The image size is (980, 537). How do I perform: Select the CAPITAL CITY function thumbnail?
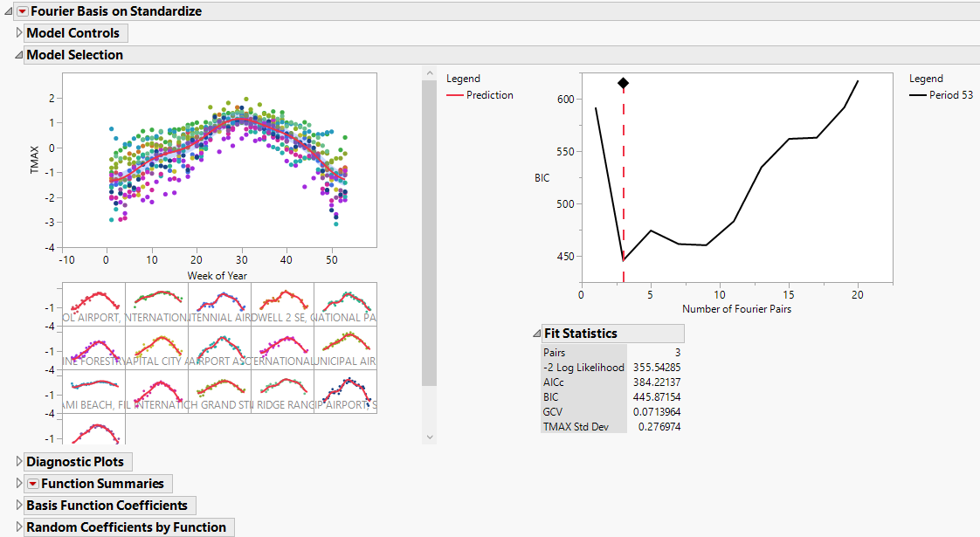(x=157, y=348)
